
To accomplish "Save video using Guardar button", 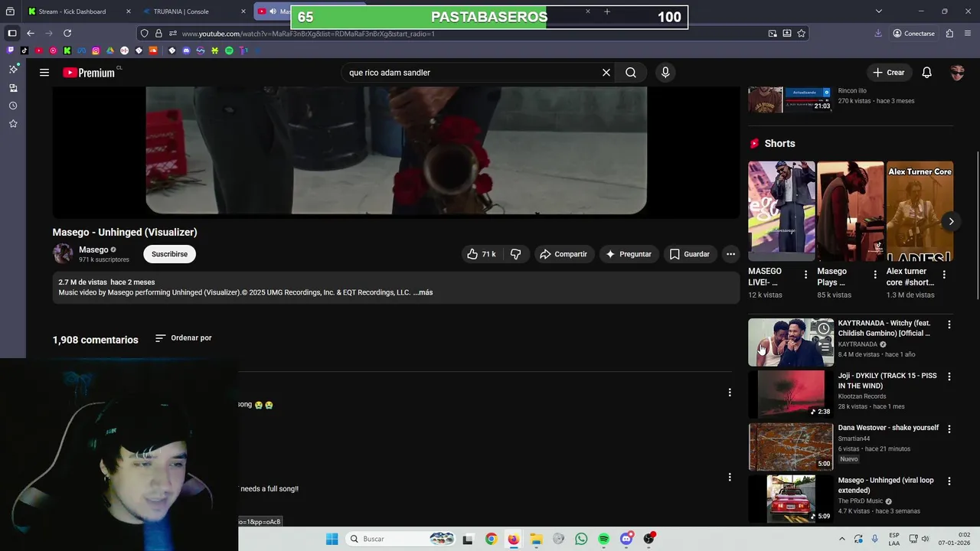I will tap(690, 254).
